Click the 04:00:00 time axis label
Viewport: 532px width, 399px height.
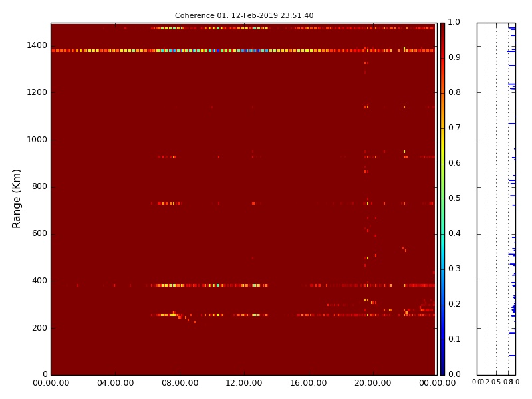coord(115,384)
